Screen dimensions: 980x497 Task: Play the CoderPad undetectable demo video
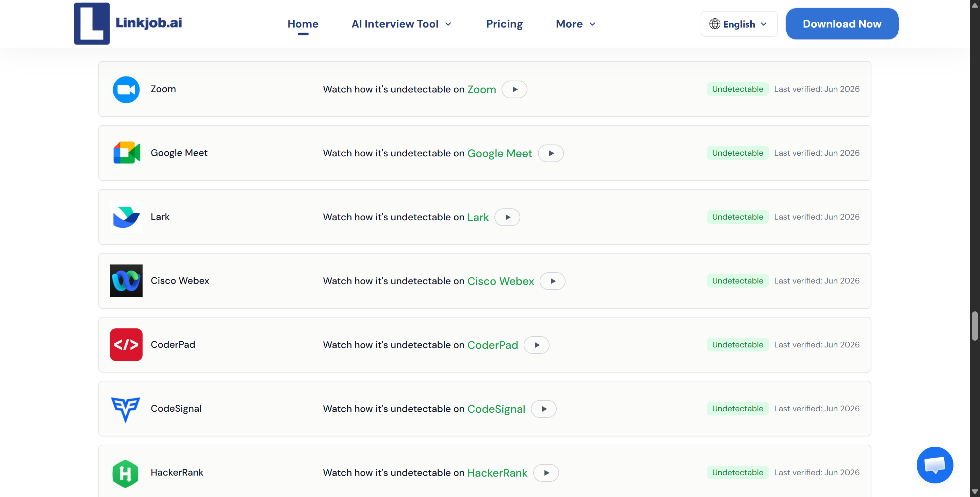[x=536, y=345]
